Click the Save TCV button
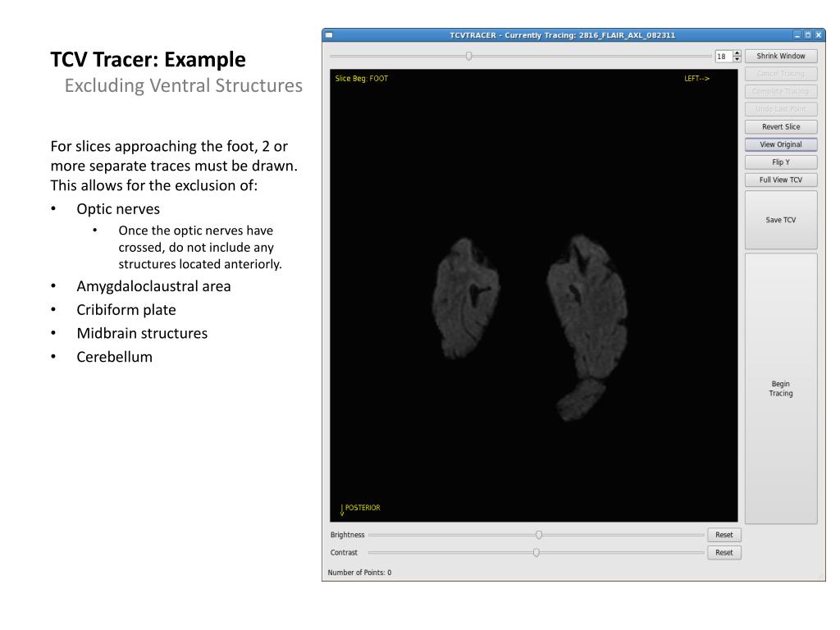Screen dimensions: 840x630 pyautogui.click(x=781, y=220)
